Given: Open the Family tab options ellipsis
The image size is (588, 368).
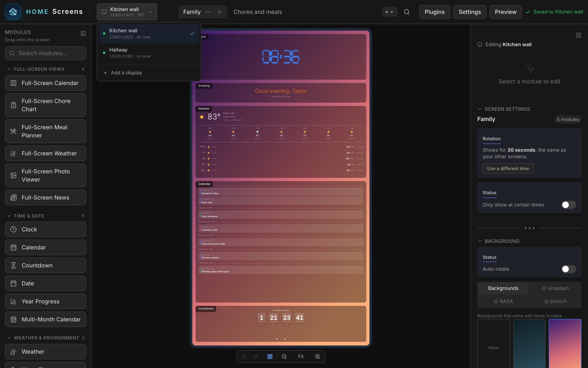Looking at the screenshot, I should pyautogui.click(x=208, y=12).
